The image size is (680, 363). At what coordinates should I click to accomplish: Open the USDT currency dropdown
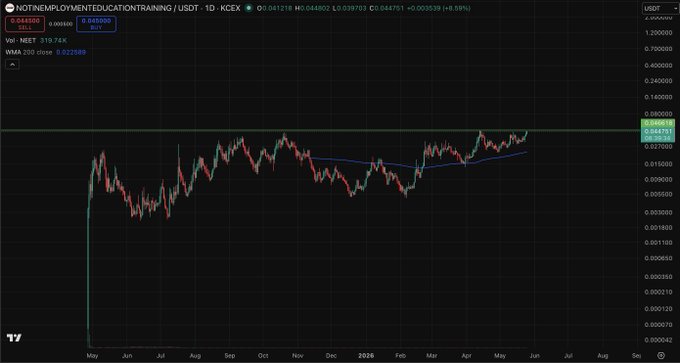pos(660,8)
